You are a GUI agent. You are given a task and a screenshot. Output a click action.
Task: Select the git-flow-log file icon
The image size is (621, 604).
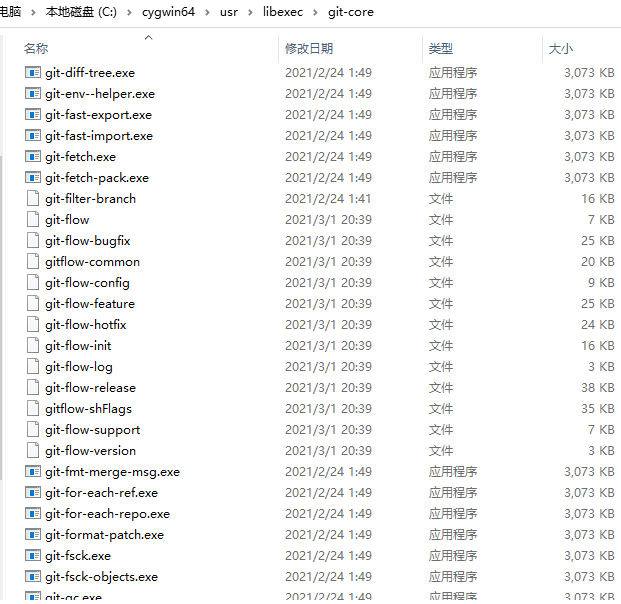pyautogui.click(x=33, y=367)
